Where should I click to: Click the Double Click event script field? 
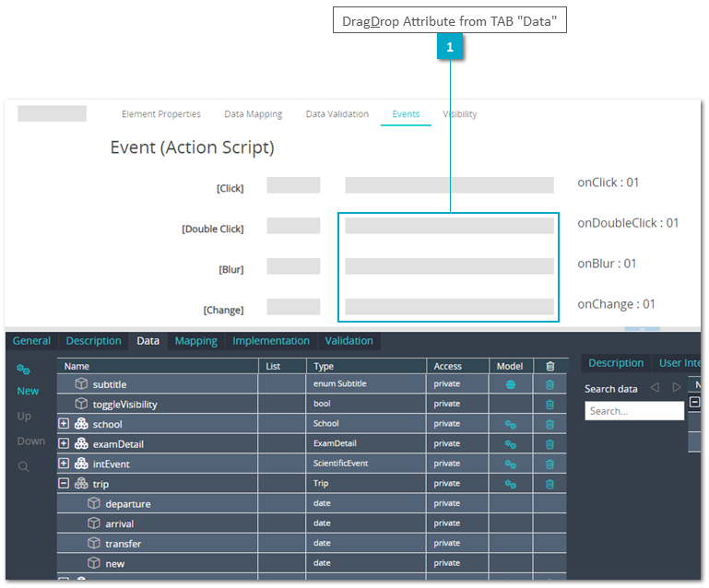pyautogui.click(x=449, y=226)
